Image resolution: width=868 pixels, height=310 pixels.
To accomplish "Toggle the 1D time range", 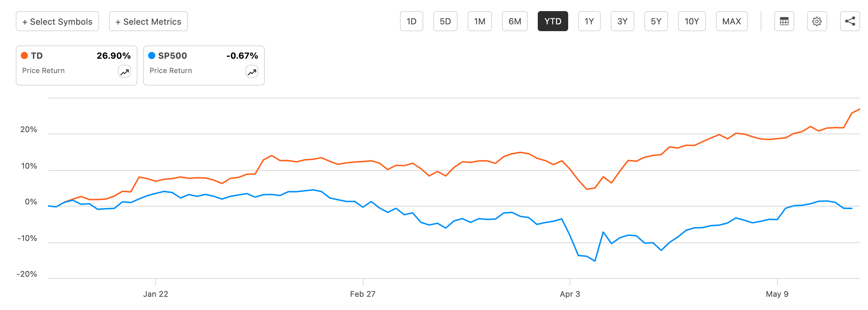I will pyautogui.click(x=411, y=21).
